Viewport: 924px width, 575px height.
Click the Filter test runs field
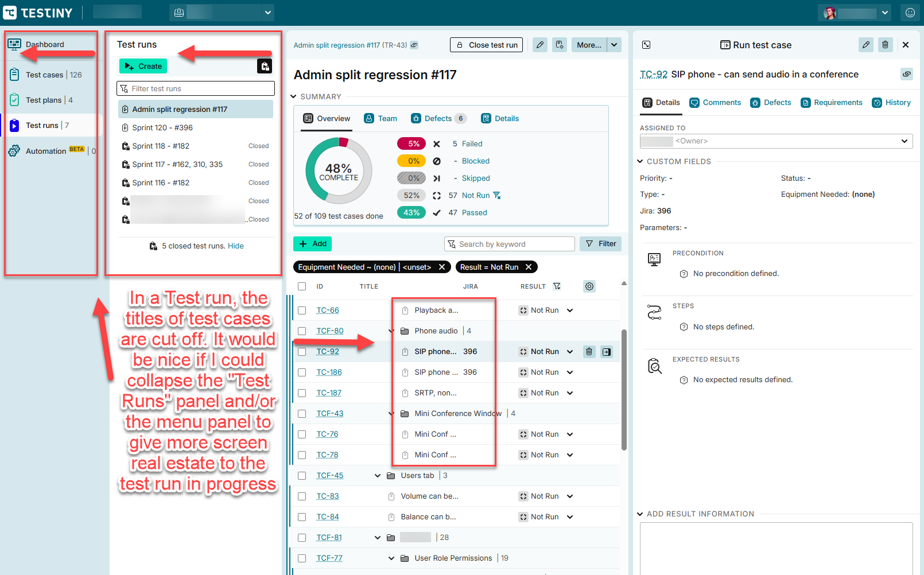point(196,88)
